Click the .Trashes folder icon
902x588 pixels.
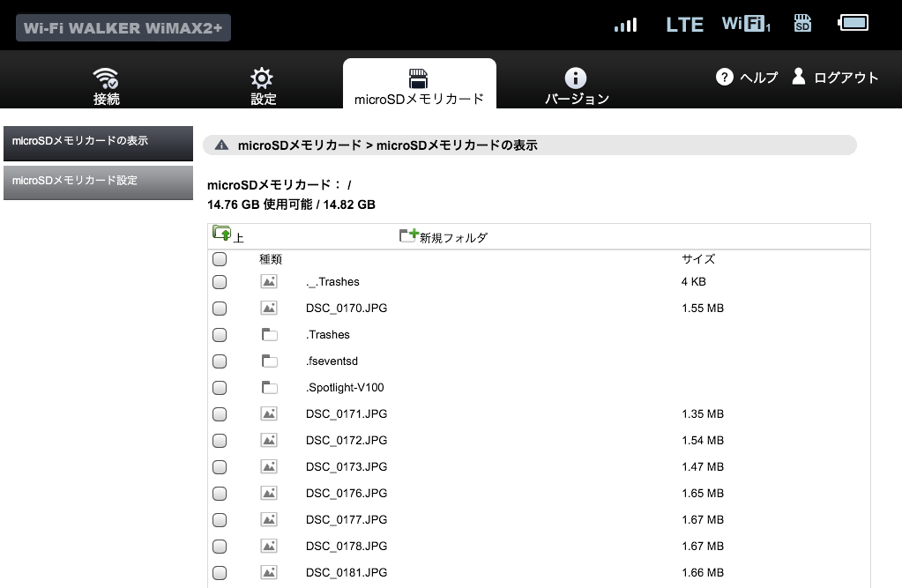point(269,335)
